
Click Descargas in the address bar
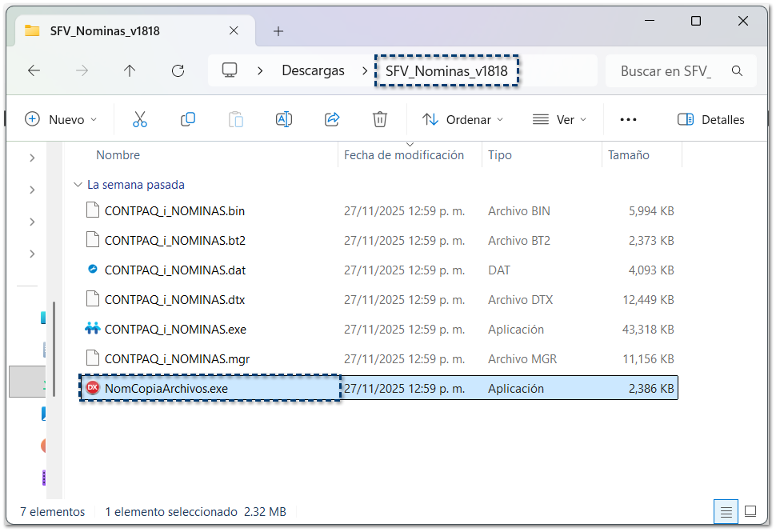(313, 70)
